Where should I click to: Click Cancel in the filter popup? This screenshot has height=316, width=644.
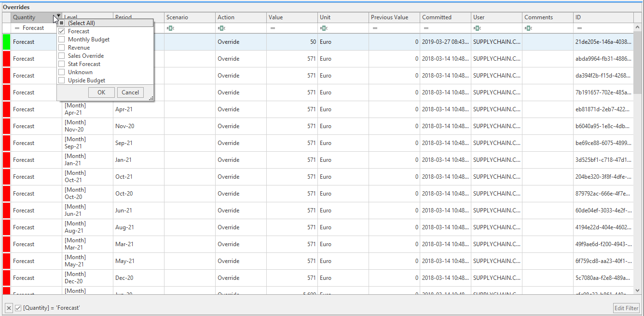coord(130,92)
